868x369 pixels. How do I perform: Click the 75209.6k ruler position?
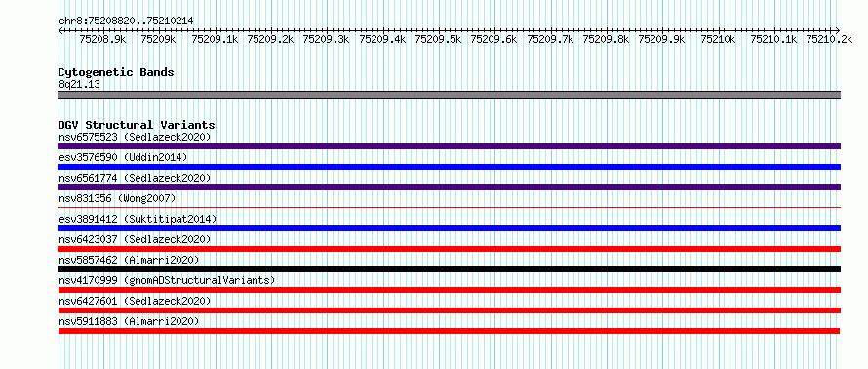click(x=493, y=39)
